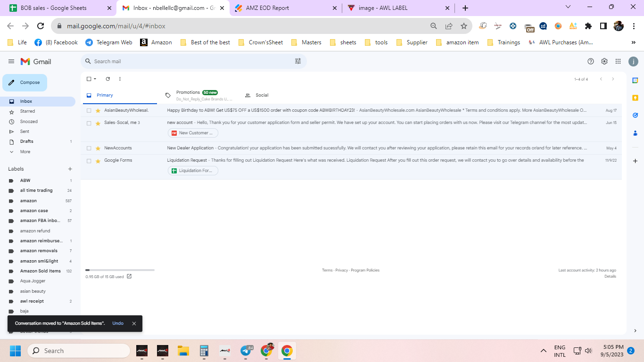The height and width of the screenshot is (362, 644).
Task: Bookmark this page star icon
Action: point(464,26)
